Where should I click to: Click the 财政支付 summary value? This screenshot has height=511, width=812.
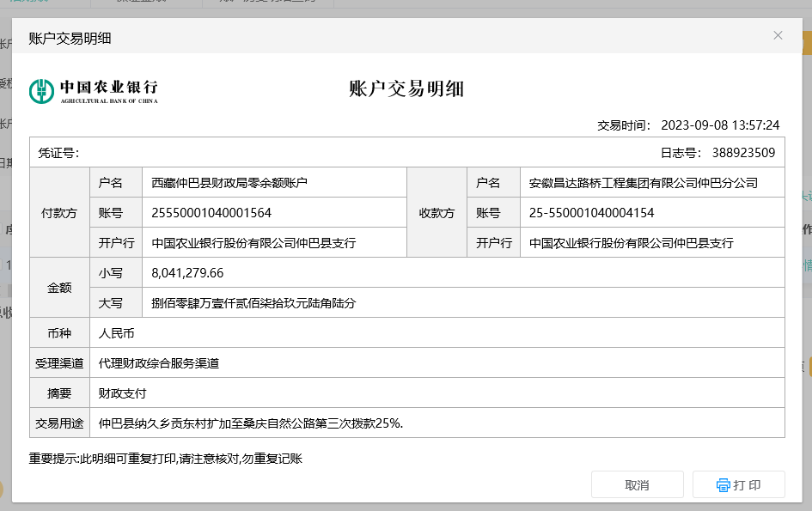(x=123, y=393)
